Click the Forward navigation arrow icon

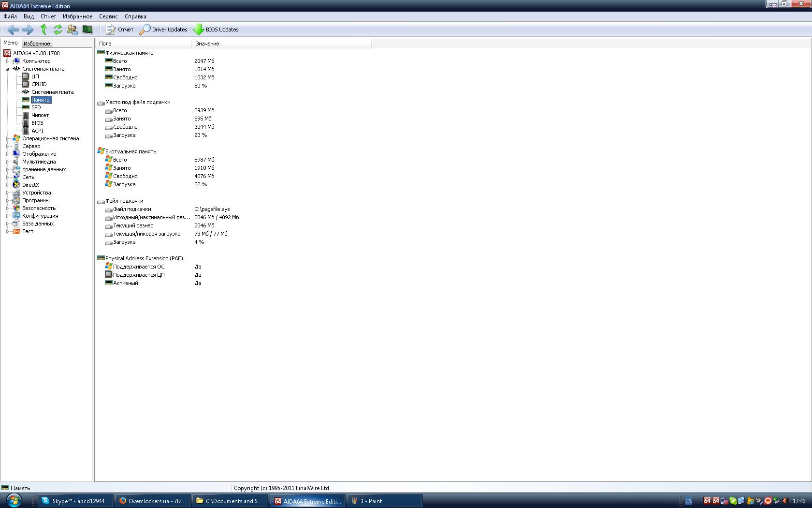click(x=28, y=30)
